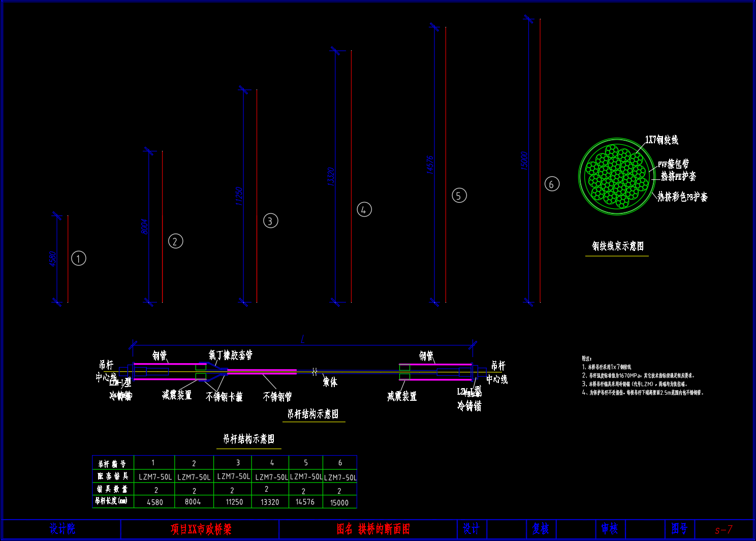This screenshot has width=756, height=541.
Task: Select the drawing number s-7
Action: click(x=723, y=530)
